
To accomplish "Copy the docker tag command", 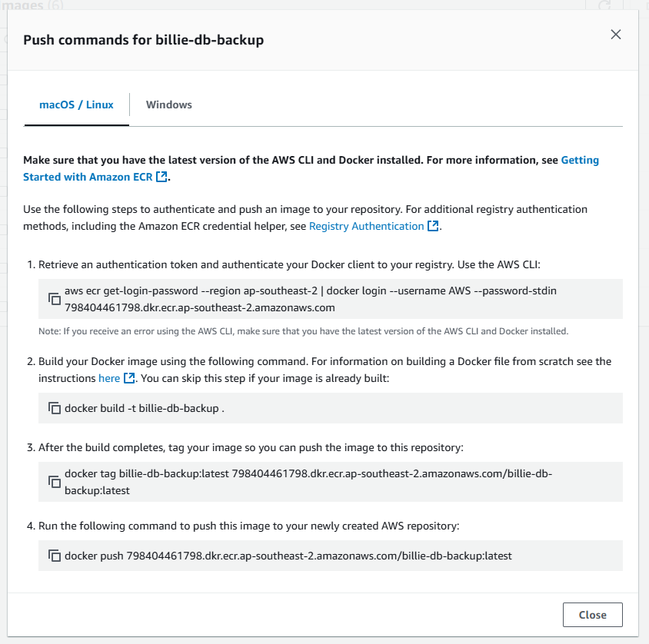I will click(55, 482).
